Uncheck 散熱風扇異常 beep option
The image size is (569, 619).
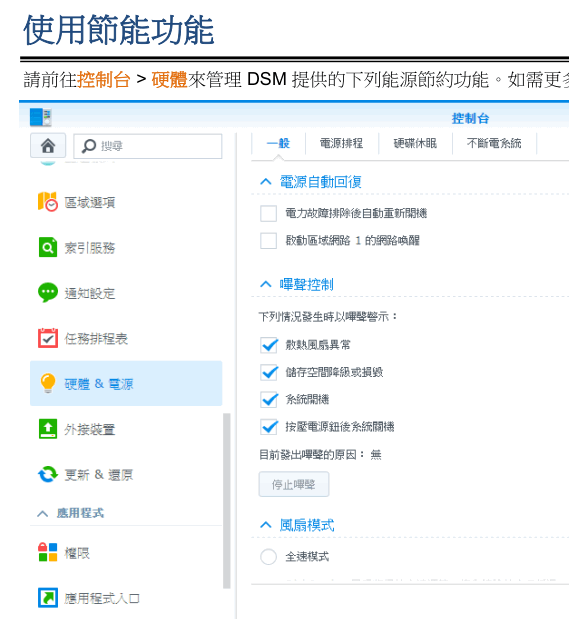(269, 345)
